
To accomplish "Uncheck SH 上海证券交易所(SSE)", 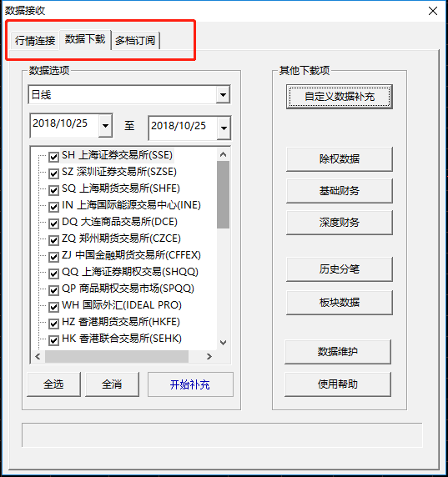I will point(53,157).
